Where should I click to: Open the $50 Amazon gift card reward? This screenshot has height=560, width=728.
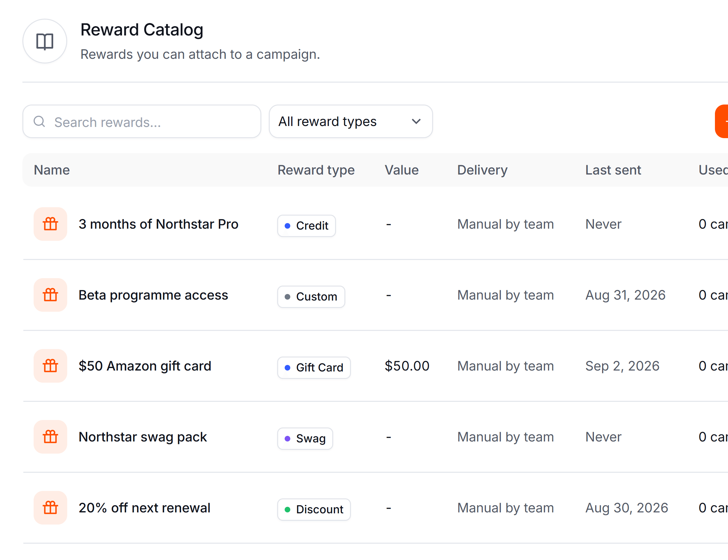point(145,366)
